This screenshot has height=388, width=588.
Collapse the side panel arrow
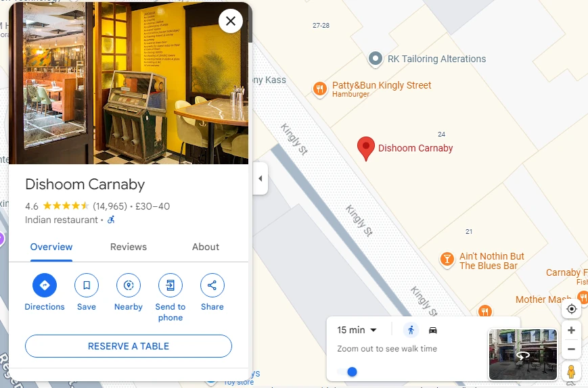261,178
